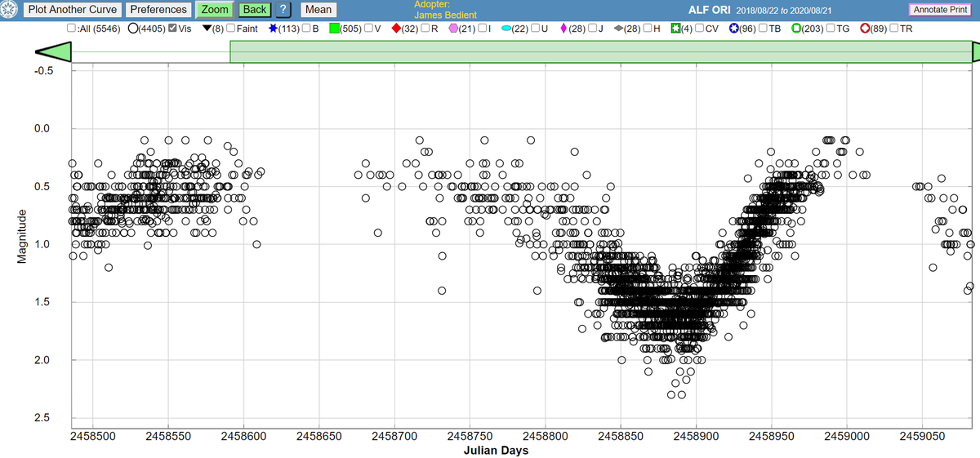The height and width of the screenshot is (458, 980).
Task: Activate the Zoom button
Action: click(215, 10)
